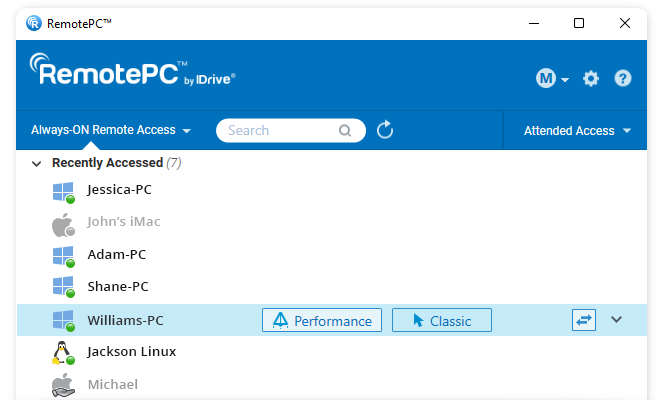Click the magnifier icon in the search box

click(x=345, y=130)
